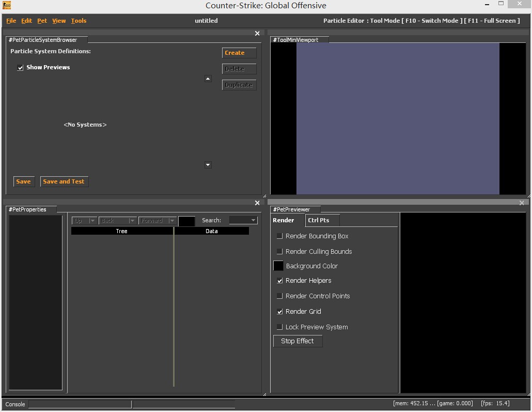This screenshot has width=532, height=412.
Task: Click the Console label in status bar
Action: 15,404
